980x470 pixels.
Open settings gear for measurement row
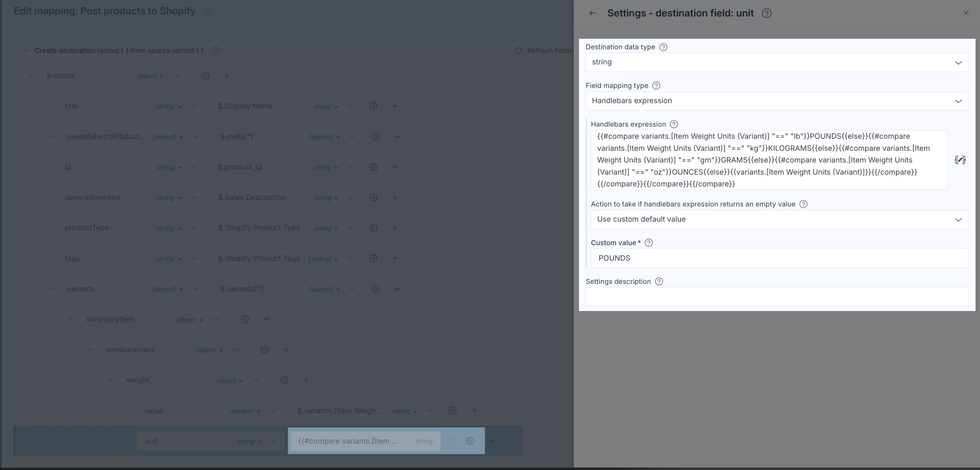265,350
